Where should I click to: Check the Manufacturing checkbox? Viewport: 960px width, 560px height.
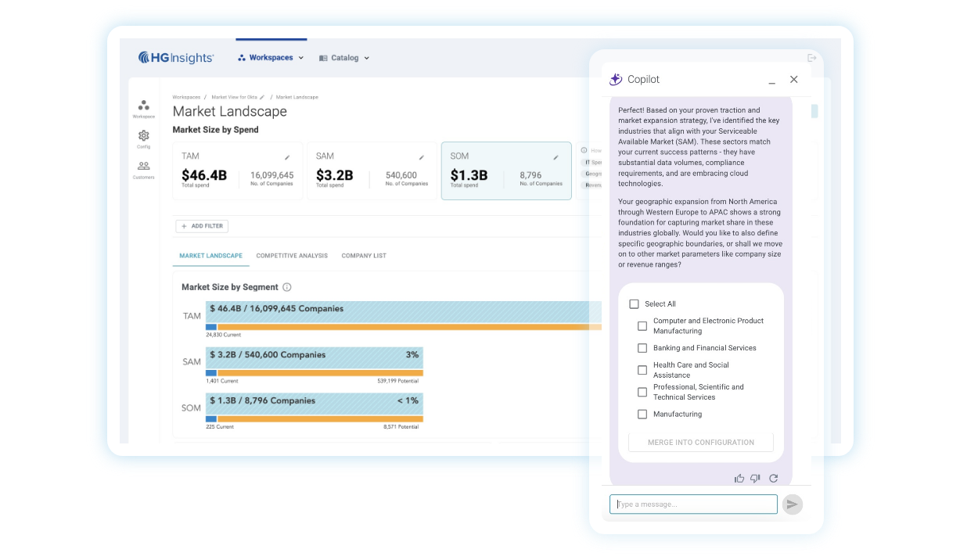click(642, 414)
